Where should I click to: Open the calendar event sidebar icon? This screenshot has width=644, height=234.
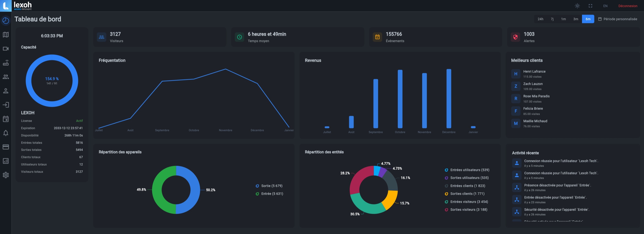(x=6, y=119)
